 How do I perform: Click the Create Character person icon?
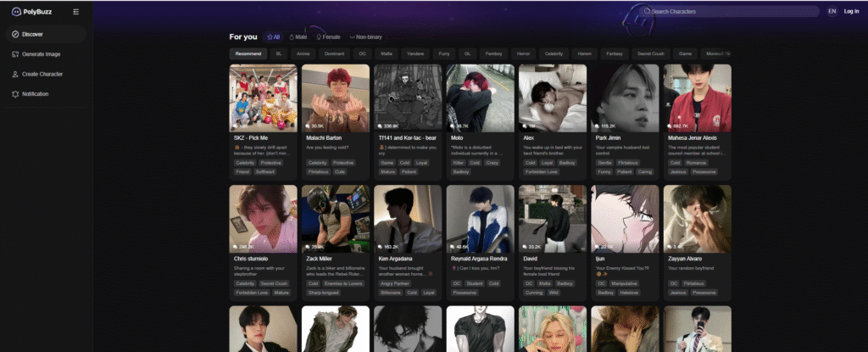(15, 75)
